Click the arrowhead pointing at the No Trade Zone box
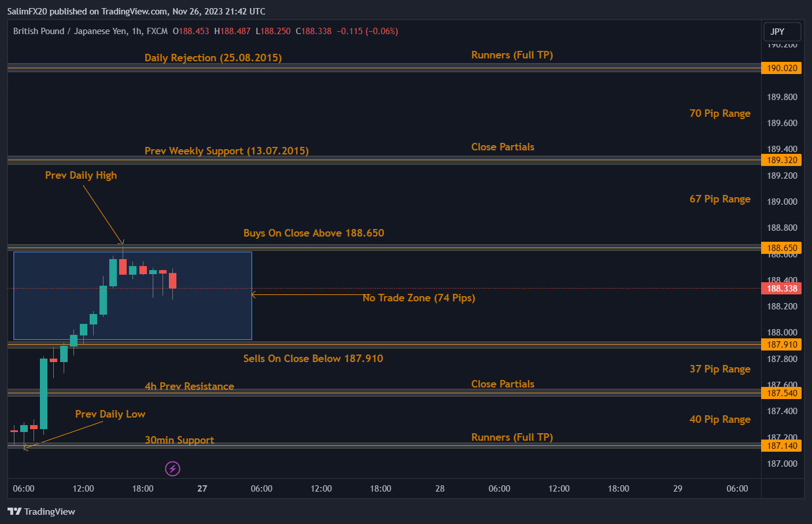 point(254,295)
